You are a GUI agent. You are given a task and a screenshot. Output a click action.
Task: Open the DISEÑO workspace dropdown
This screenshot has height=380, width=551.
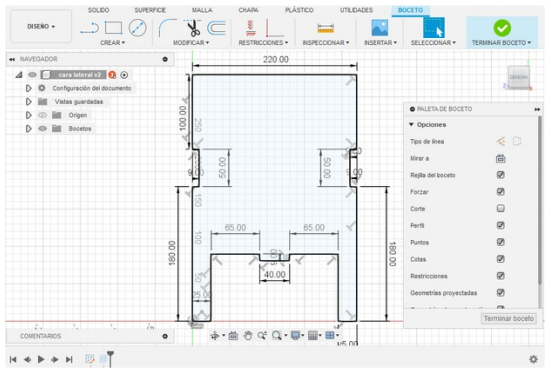pyautogui.click(x=41, y=26)
